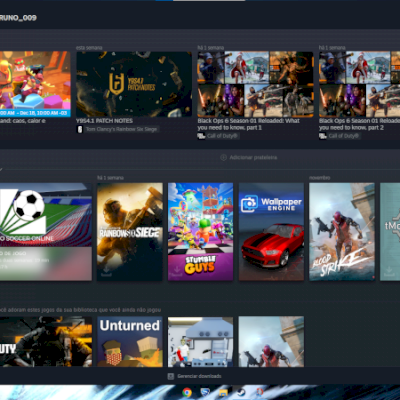Click the download manager icon beside Gerenciar downloads
400x400 pixels.
tap(171, 376)
